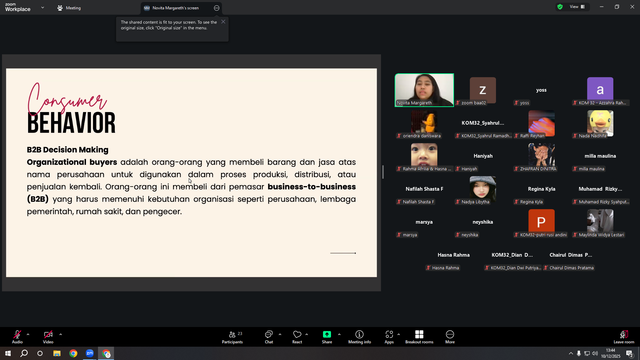Open Cortana circle in taskbar

click(40, 353)
